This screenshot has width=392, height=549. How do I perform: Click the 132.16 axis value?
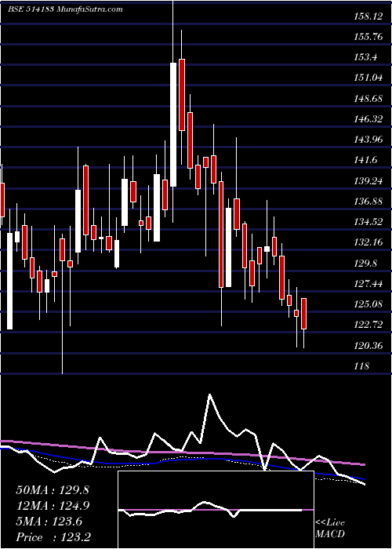coord(368,242)
